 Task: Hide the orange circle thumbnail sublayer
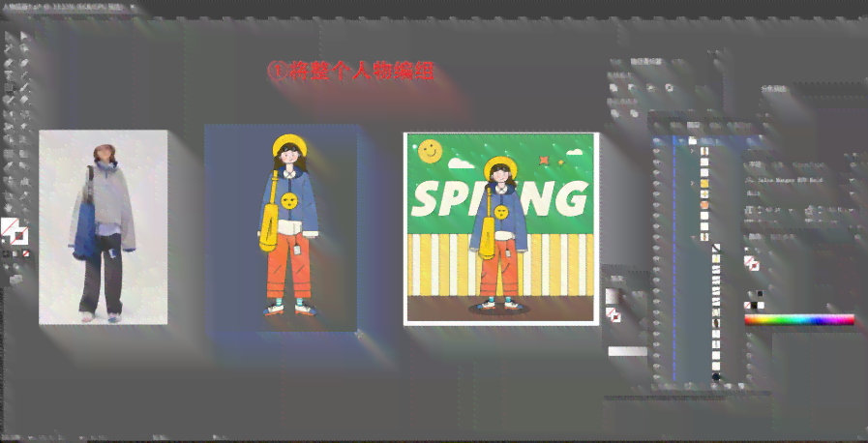point(656,205)
